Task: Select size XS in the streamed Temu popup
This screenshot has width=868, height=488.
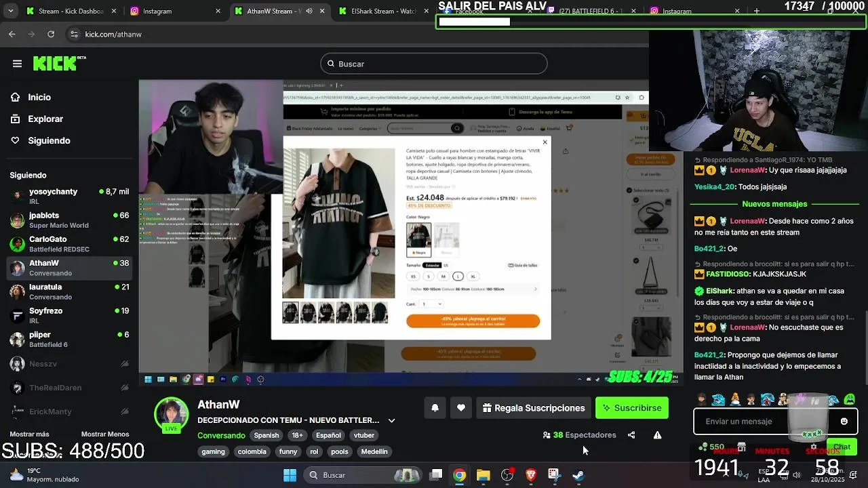Action: [x=413, y=277]
